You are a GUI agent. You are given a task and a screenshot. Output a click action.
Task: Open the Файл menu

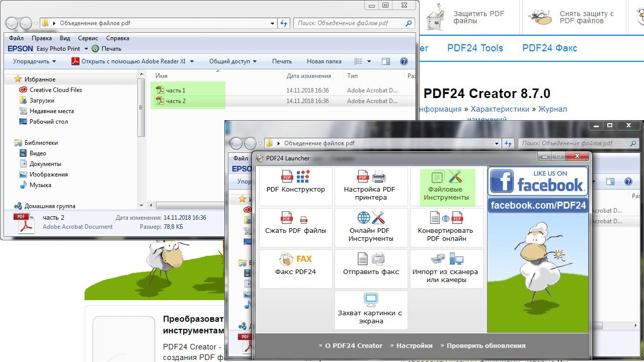coord(16,38)
